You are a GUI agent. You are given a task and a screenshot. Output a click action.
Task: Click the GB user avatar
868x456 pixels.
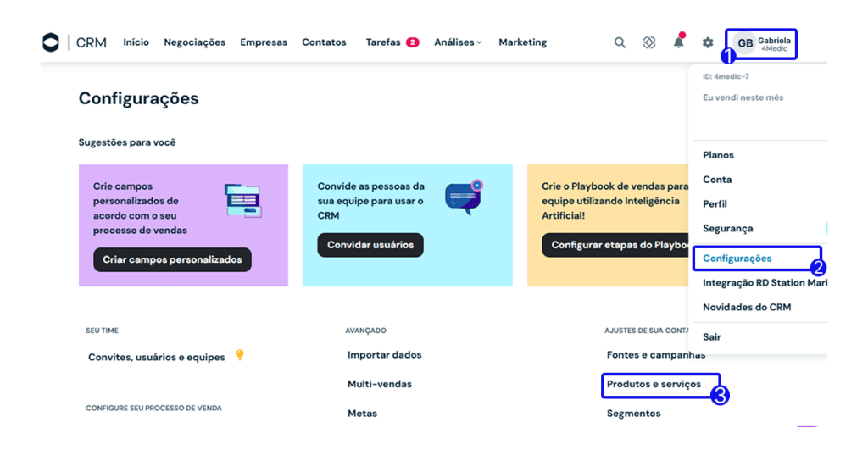pos(745,43)
